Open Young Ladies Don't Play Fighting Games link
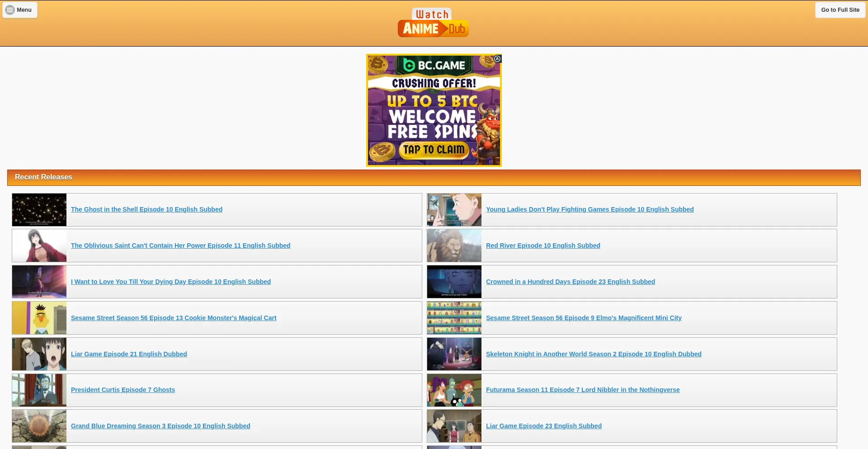This screenshot has width=868, height=449. click(590, 209)
